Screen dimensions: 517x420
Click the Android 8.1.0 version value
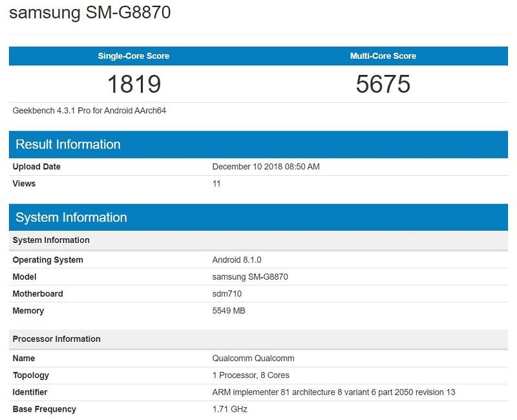(237, 259)
